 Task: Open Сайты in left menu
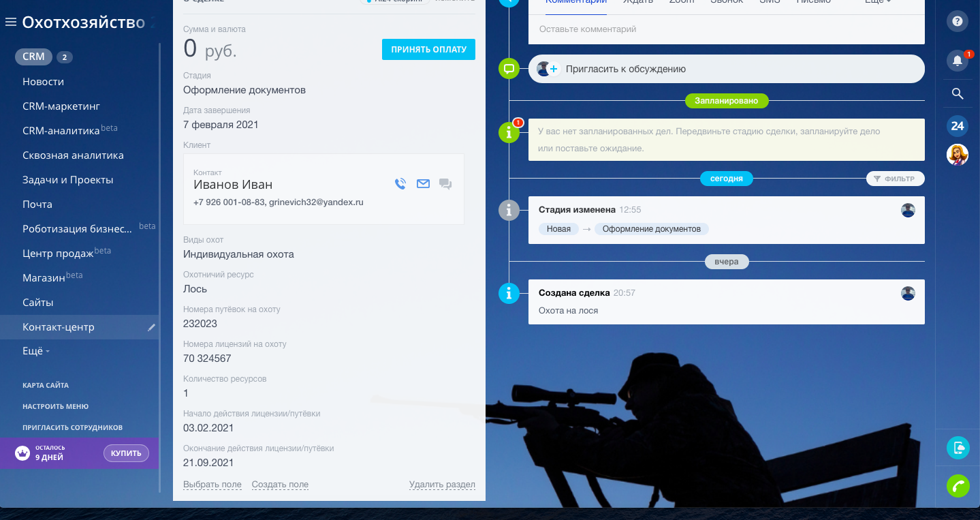[38, 303]
